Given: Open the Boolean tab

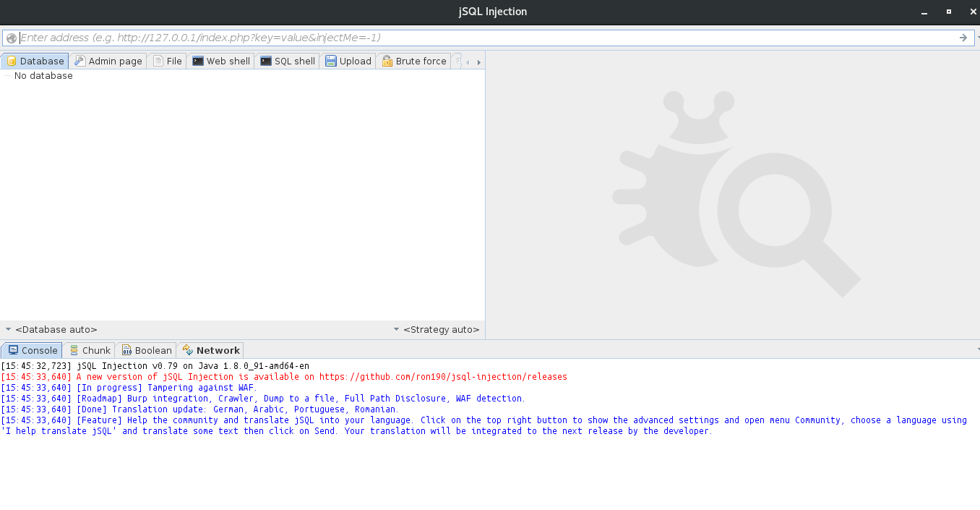Looking at the screenshot, I should [147, 350].
